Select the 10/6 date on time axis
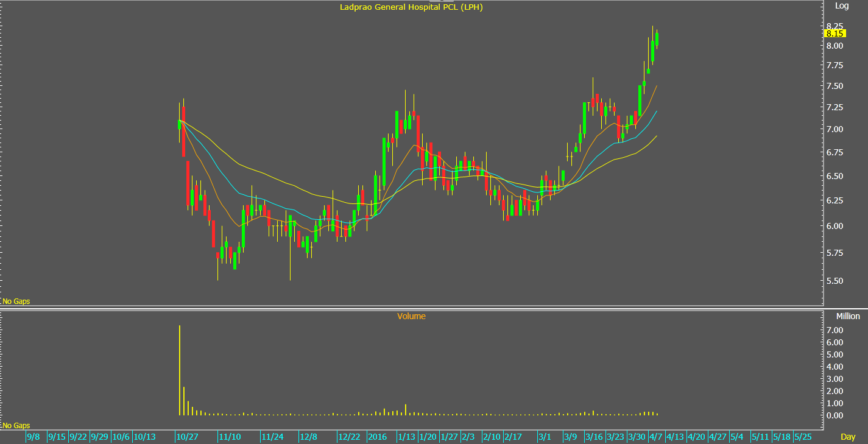The height and width of the screenshot is (444, 868). tap(121, 437)
